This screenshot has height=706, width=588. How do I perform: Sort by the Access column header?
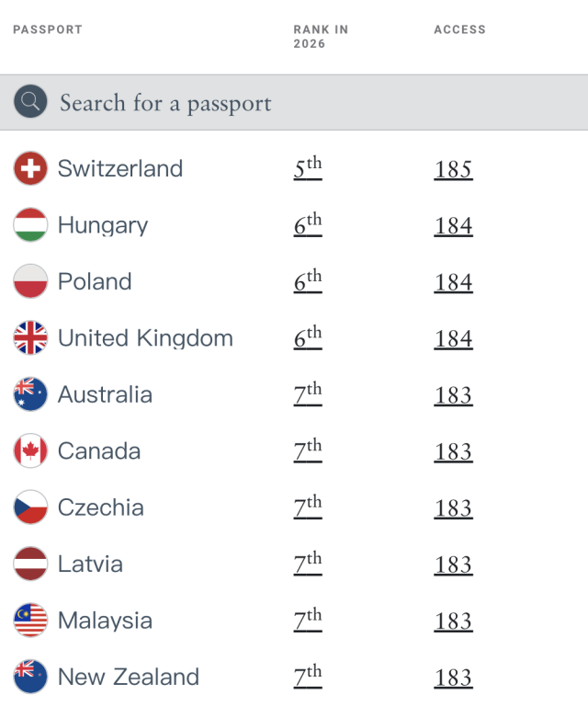click(459, 29)
